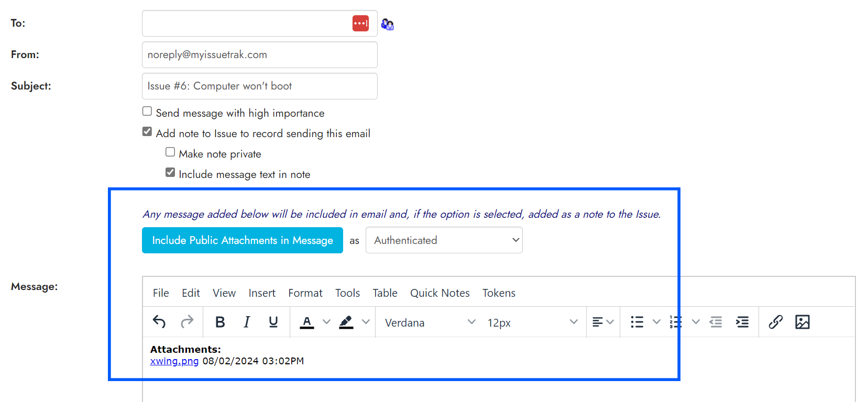
Task: Click the red password manager icon in To field
Action: pos(360,24)
